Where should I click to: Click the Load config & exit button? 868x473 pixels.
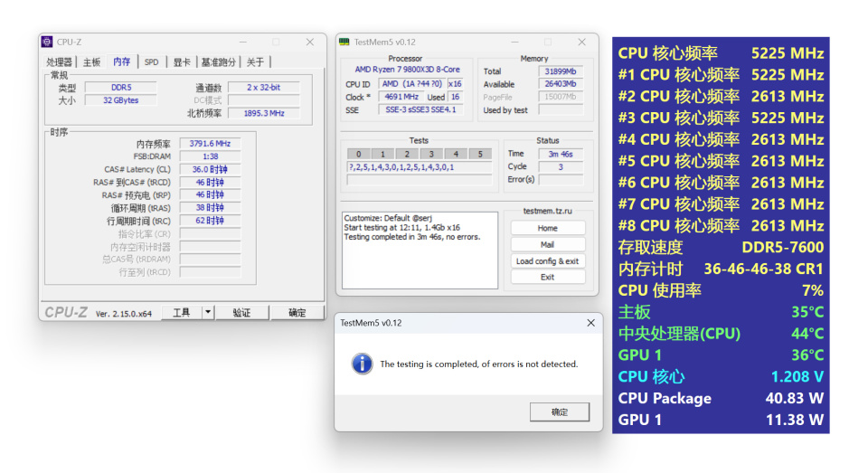pyautogui.click(x=548, y=260)
